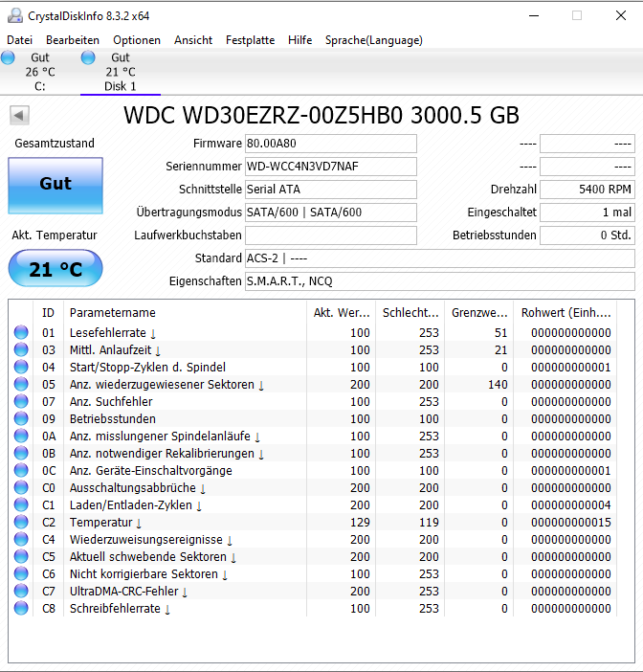Click the Gut health status button
The width and height of the screenshot is (643, 672).
[x=55, y=185]
